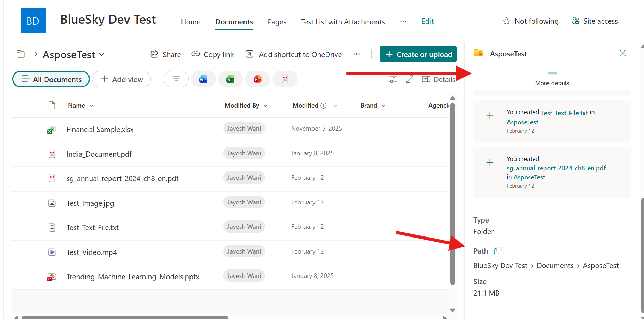This screenshot has height=319, width=644.
Task: Open the Brand column dropdown
Action: (x=383, y=106)
